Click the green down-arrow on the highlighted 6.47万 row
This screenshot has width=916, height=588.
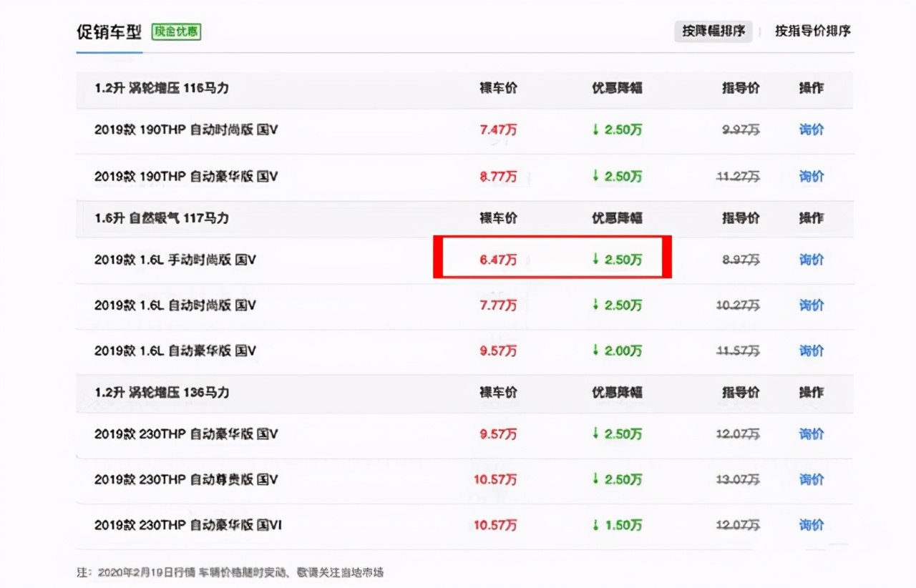(595, 260)
